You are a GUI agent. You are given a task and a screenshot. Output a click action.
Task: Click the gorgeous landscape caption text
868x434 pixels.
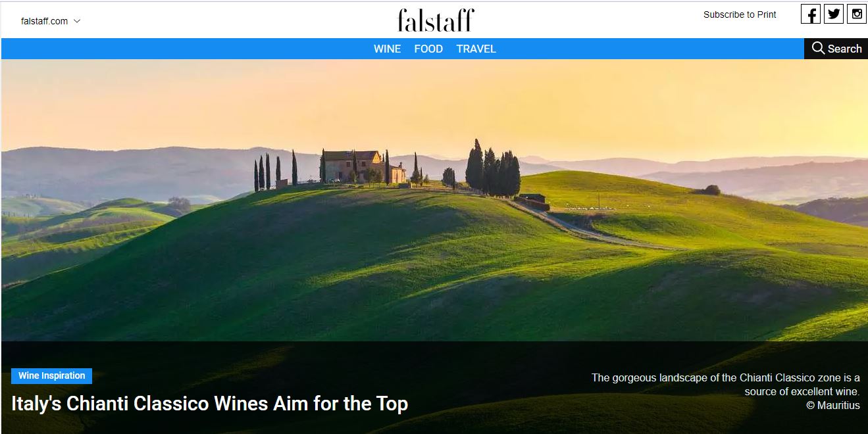click(x=726, y=384)
